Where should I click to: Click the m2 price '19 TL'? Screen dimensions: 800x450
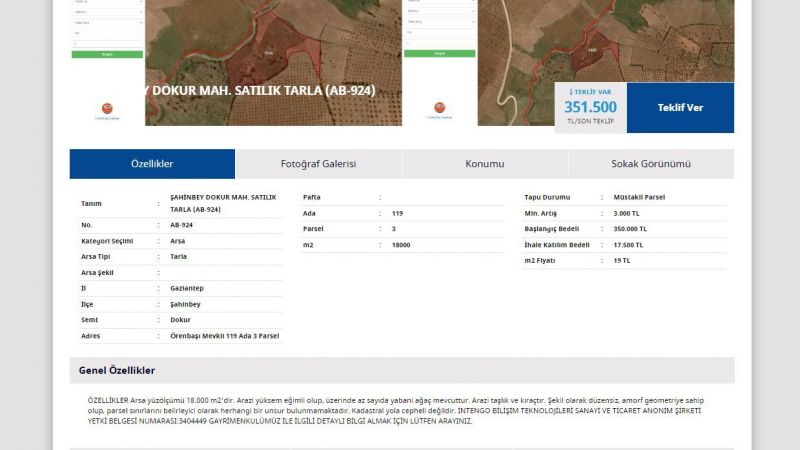point(622,260)
